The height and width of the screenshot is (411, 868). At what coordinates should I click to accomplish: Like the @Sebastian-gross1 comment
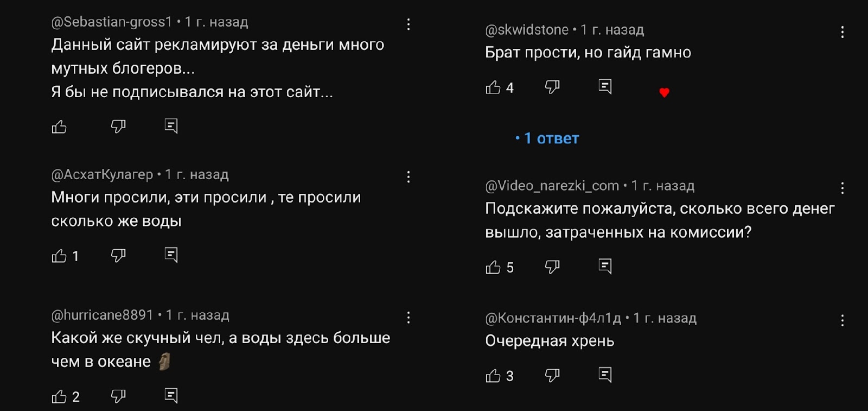pyautogui.click(x=59, y=127)
